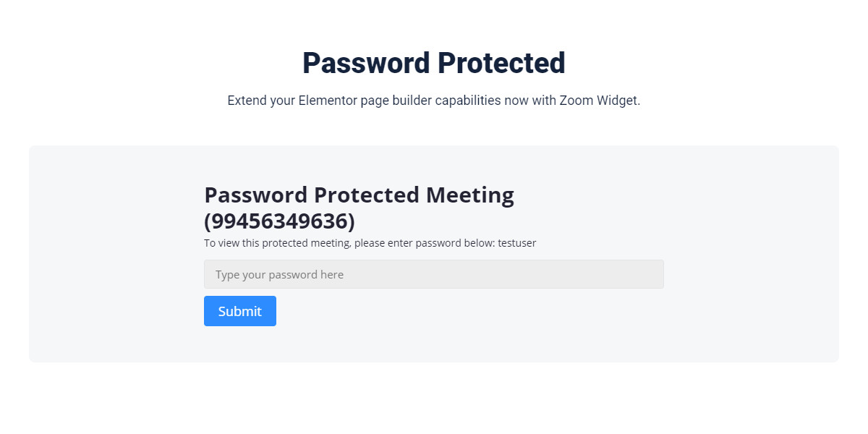Screen dimensions: 868x434
Task: Click the word "testuser" after the instructions
Action: click(x=516, y=243)
